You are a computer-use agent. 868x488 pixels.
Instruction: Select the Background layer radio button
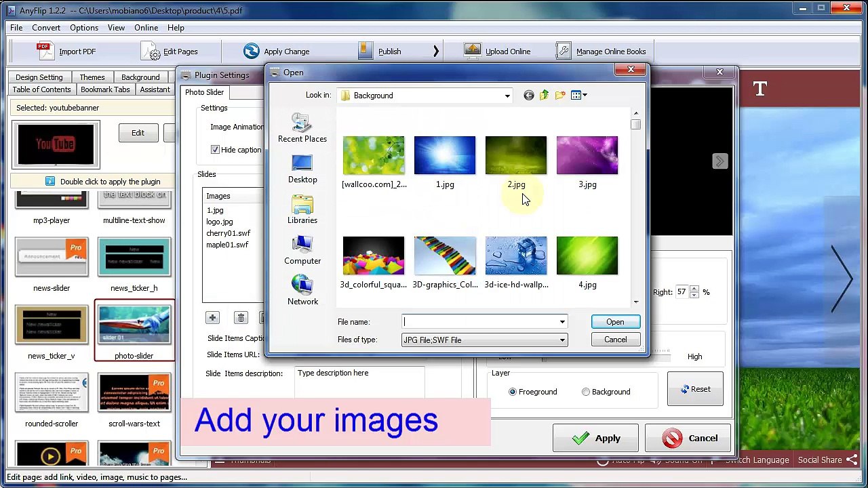click(586, 392)
